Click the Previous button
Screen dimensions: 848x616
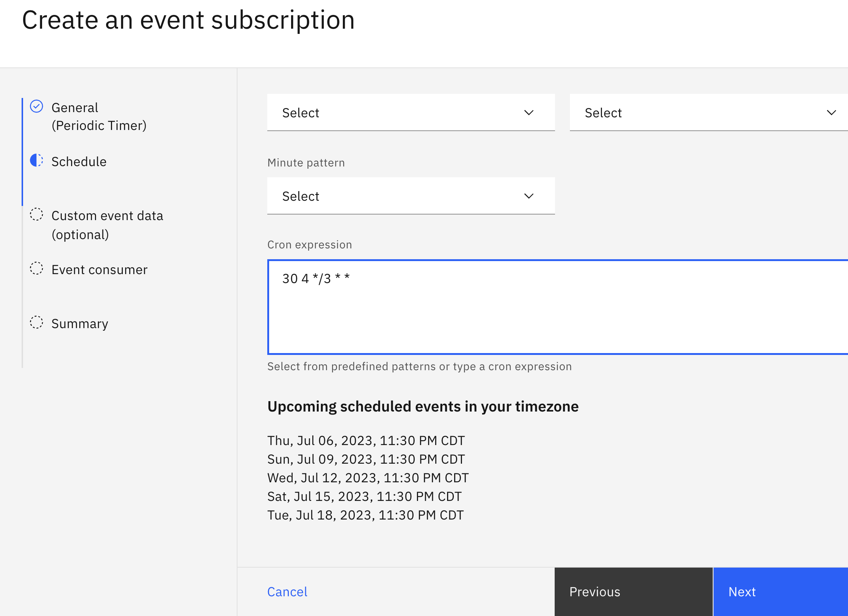coord(633,592)
